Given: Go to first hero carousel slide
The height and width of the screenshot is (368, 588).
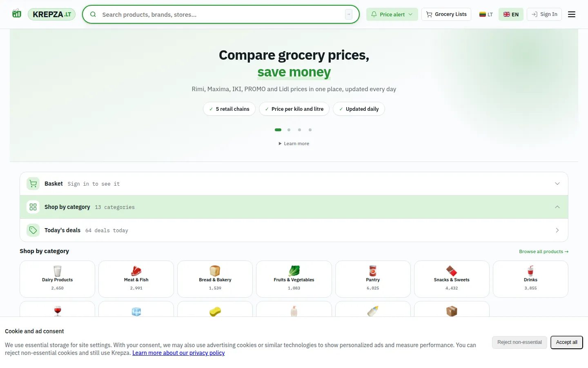Looking at the screenshot, I should pyautogui.click(x=278, y=130).
